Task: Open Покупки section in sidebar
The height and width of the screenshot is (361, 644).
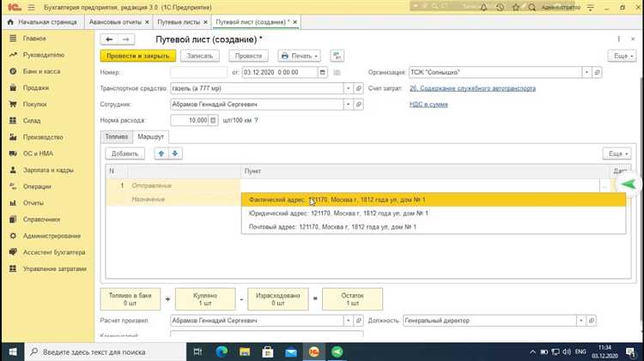Action: tap(34, 105)
